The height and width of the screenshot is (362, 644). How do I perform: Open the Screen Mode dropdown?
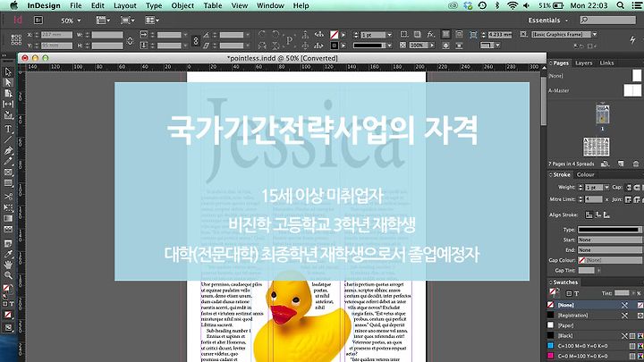(x=128, y=20)
